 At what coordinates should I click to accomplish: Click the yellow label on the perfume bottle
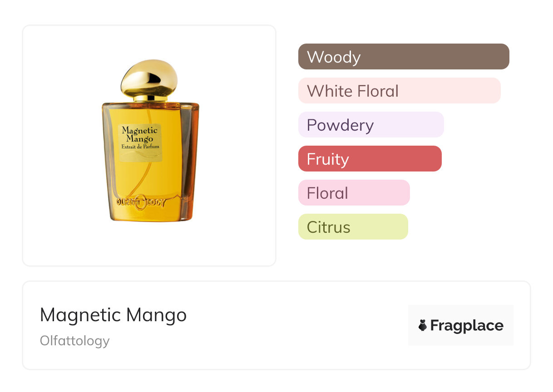coord(140,143)
